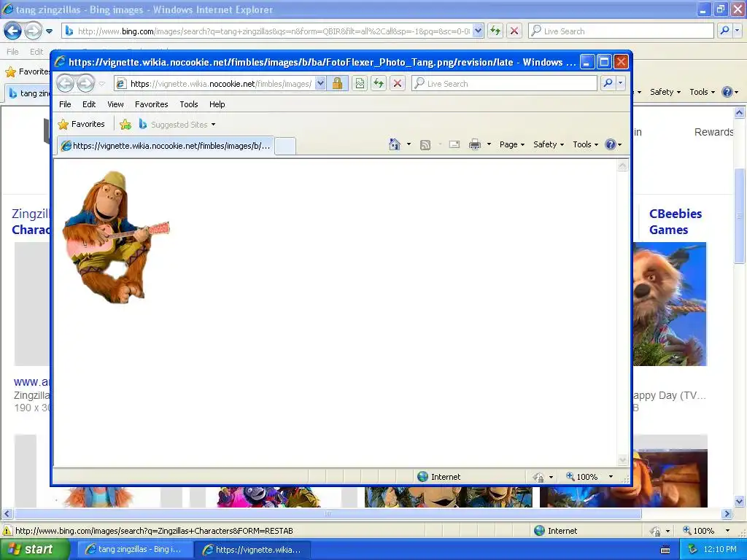Switch to tang zingzillas Bing taskbar button
This screenshot has height=560, width=747.
pyautogui.click(x=135, y=550)
